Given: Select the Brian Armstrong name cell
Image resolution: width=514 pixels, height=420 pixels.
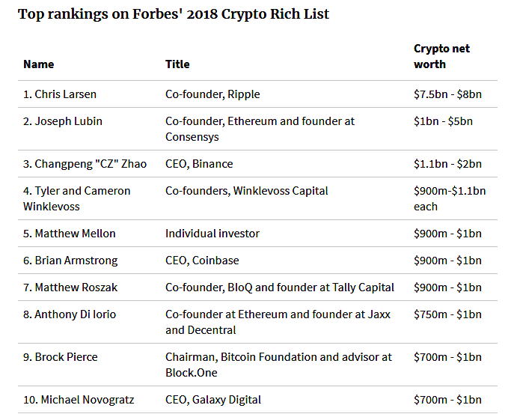Looking at the screenshot, I should [x=70, y=261].
